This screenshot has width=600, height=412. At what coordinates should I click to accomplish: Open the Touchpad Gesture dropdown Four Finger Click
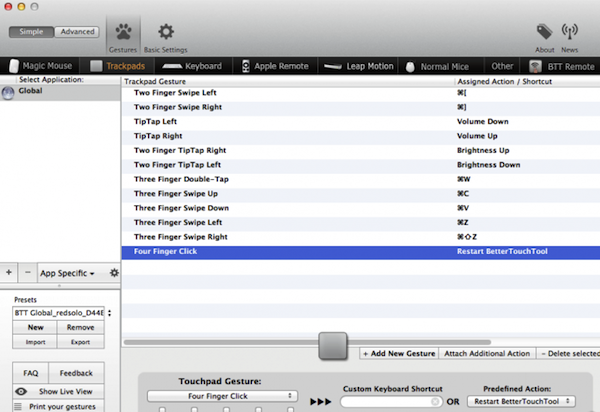coord(222,396)
